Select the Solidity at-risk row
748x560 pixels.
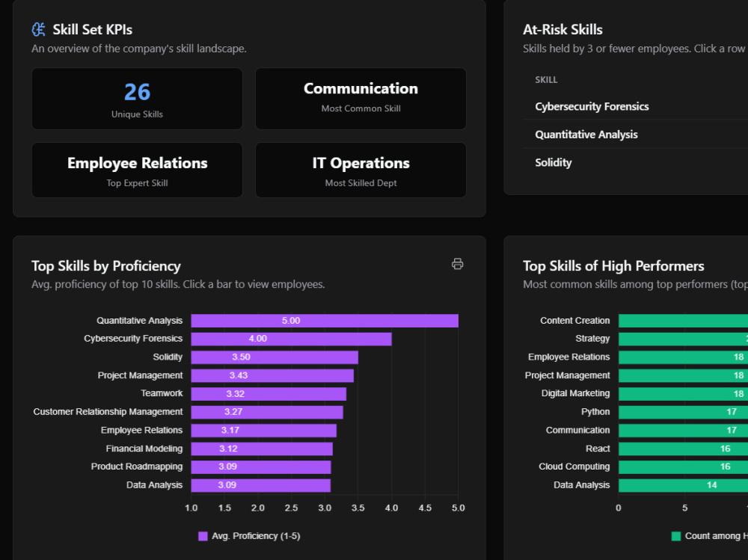point(635,163)
